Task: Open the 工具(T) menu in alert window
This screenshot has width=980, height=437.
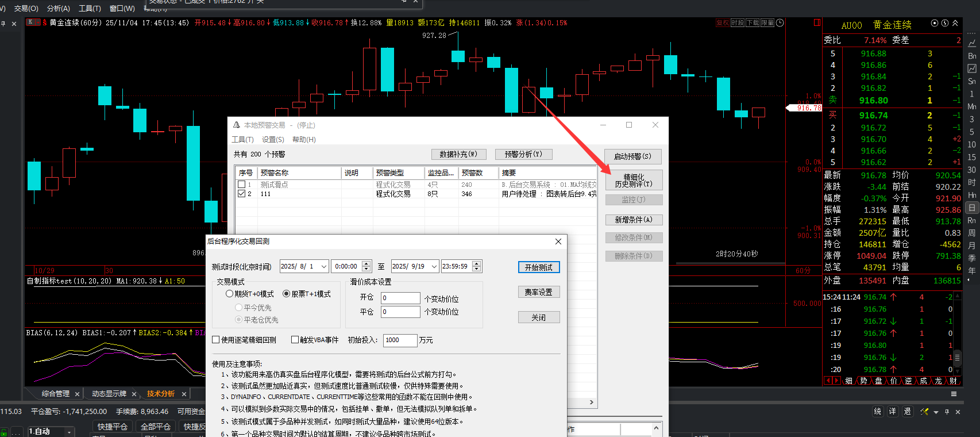Action: (242, 140)
